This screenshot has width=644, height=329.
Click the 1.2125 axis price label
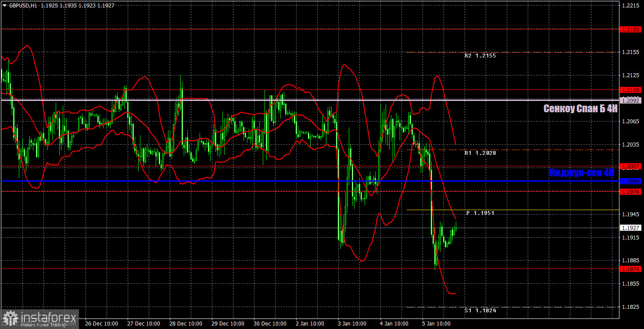pyautogui.click(x=630, y=75)
